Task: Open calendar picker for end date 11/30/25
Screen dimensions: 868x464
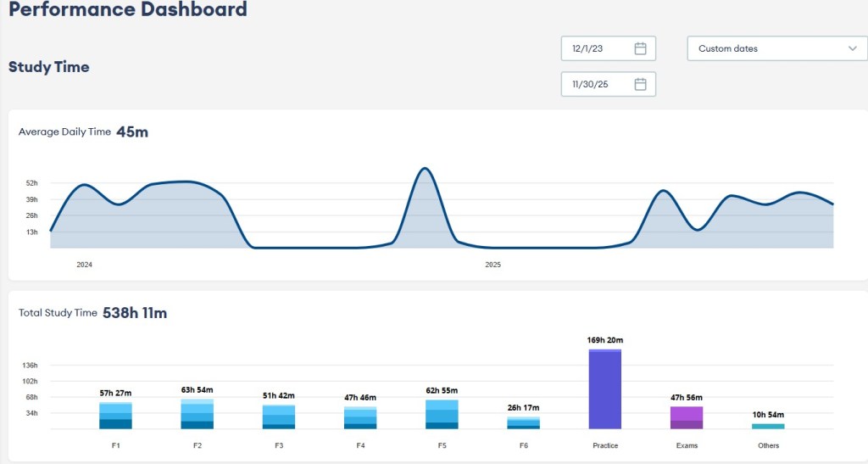Action: (x=640, y=84)
